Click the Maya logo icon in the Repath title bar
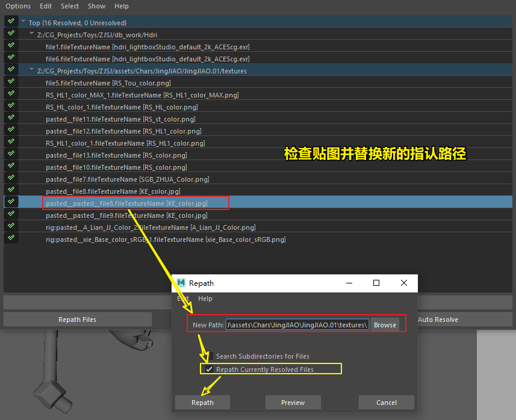 (x=181, y=283)
